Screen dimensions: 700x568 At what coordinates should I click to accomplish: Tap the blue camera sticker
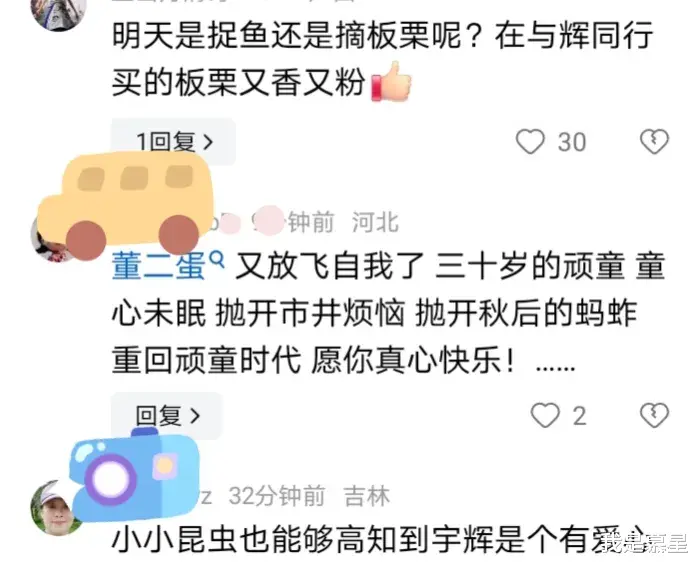(134, 475)
